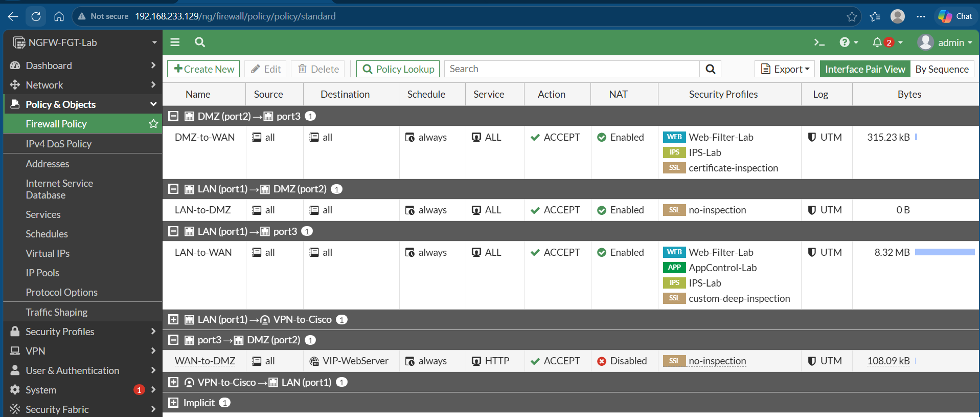This screenshot has height=417, width=980.
Task: Open browser settings ellipsis menu
Action: pyautogui.click(x=921, y=16)
